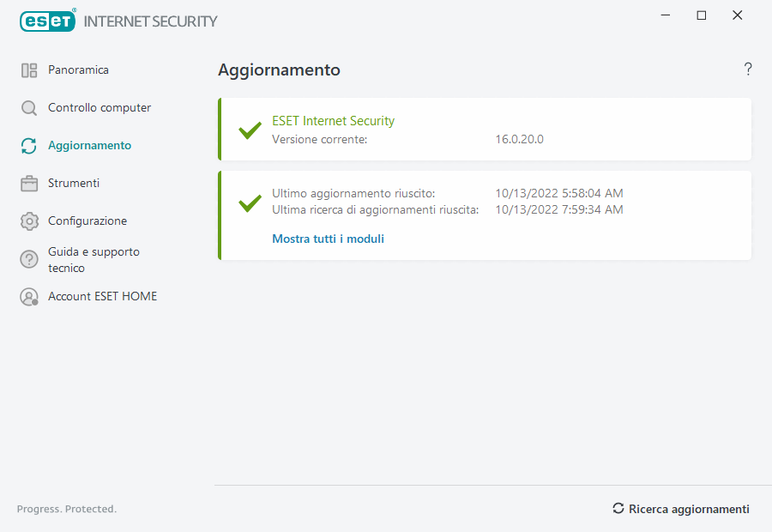Click the ESET Internet Security product title

333,121
